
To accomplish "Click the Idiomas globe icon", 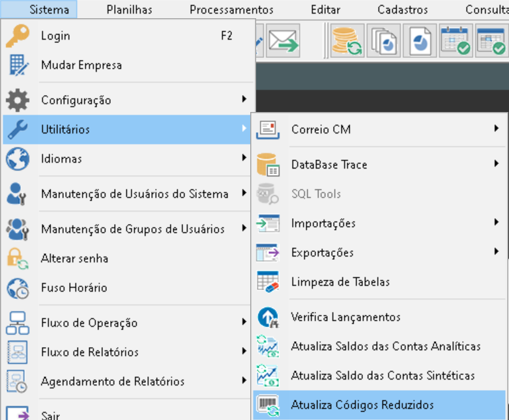I will (18, 159).
